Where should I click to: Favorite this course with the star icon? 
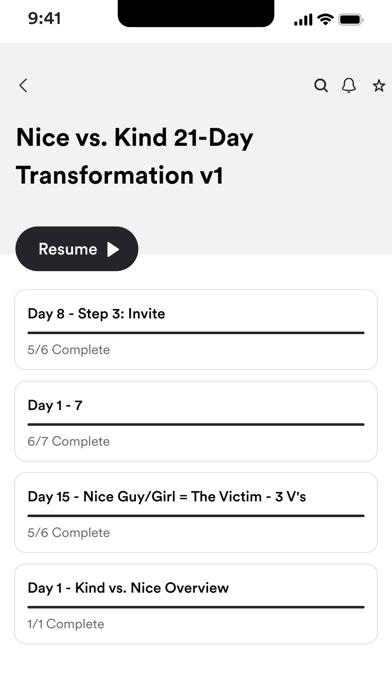pyautogui.click(x=379, y=85)
